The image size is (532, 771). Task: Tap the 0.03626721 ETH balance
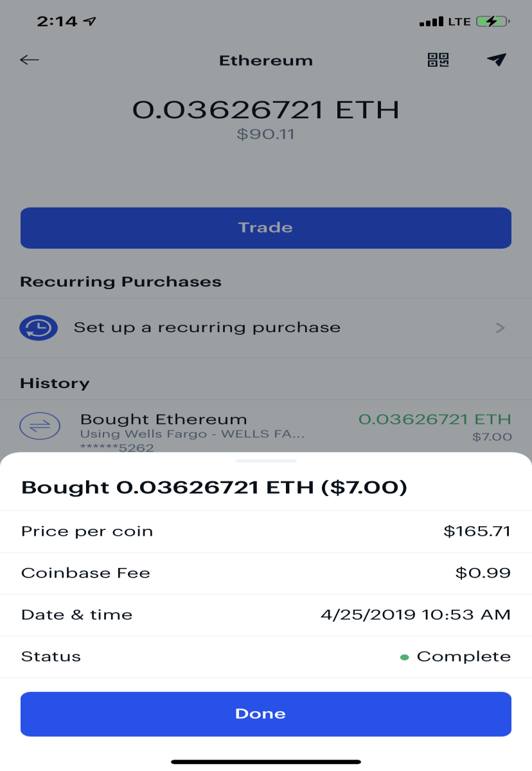(266, 110)
